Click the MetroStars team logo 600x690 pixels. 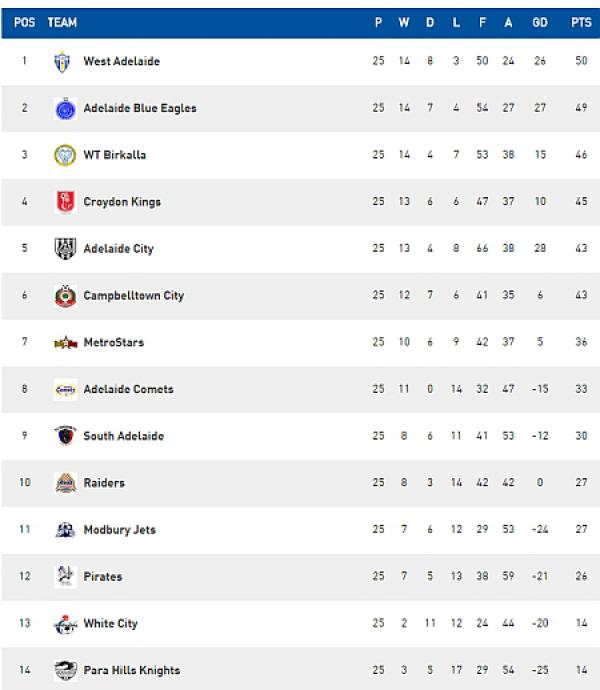tap(65, 343)
